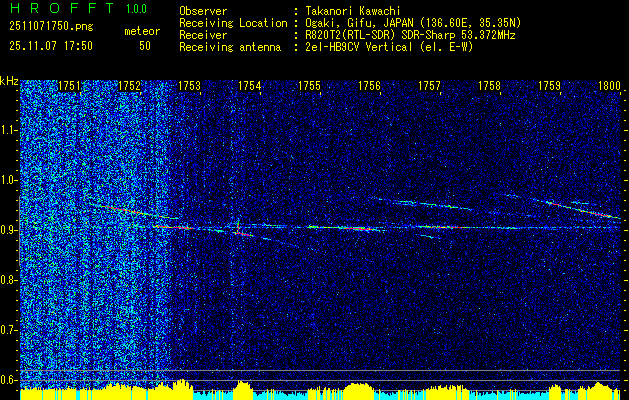Click the date stamp 25.11.07 17:50
The width and height of the screenshot is (629, 400).
pyautogui.click(x=51, y=46)
